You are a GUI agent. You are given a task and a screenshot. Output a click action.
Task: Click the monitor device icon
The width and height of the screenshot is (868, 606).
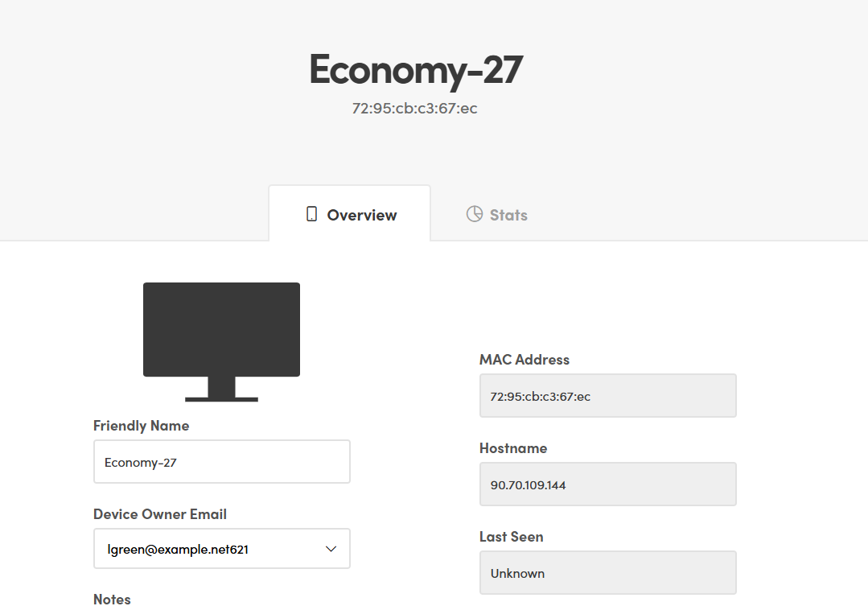coord(221,342)
